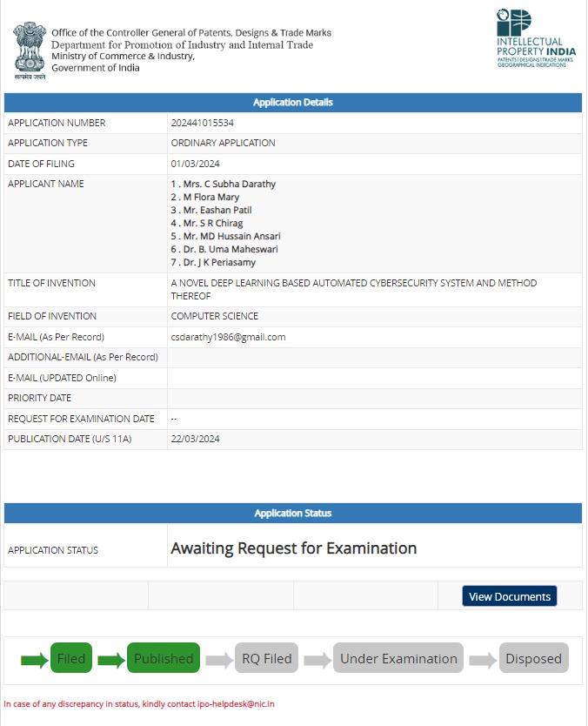Click the ORDINARY APPLICATION value

(x=223, y=143)
